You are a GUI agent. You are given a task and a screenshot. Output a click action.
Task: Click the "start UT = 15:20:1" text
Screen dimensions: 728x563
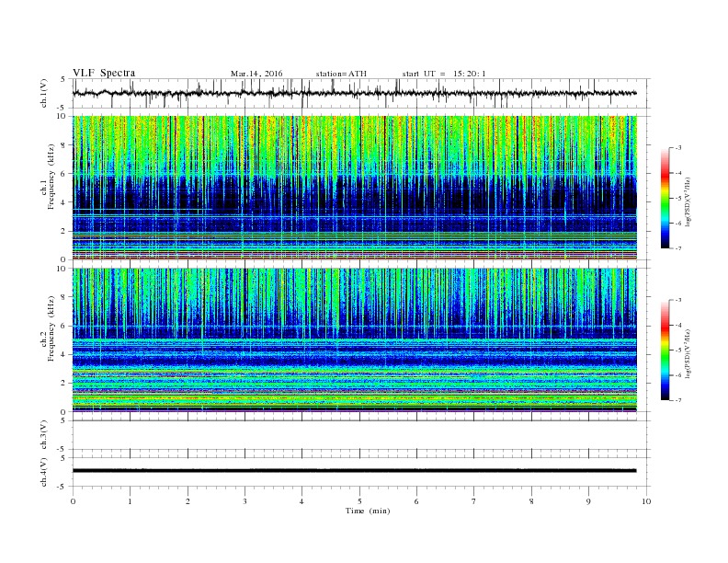(x=444, y=74)
